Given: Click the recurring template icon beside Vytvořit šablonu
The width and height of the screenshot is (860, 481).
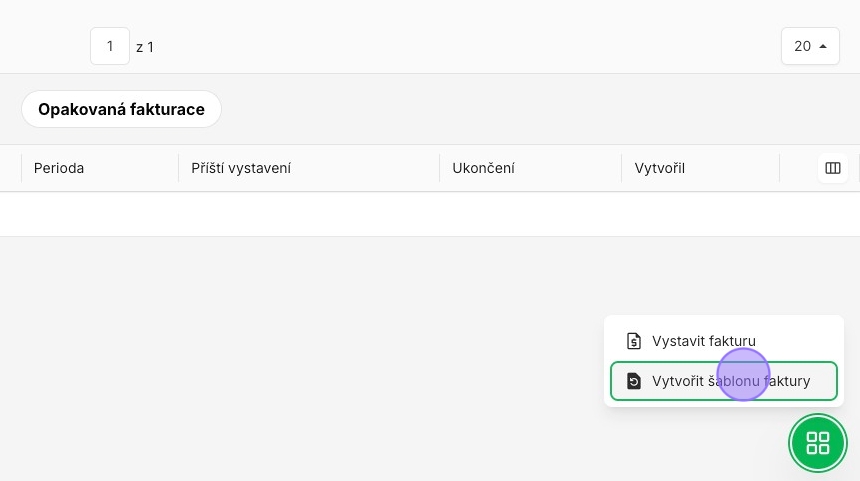Looking at the screenshot, I should coord(633,381).
